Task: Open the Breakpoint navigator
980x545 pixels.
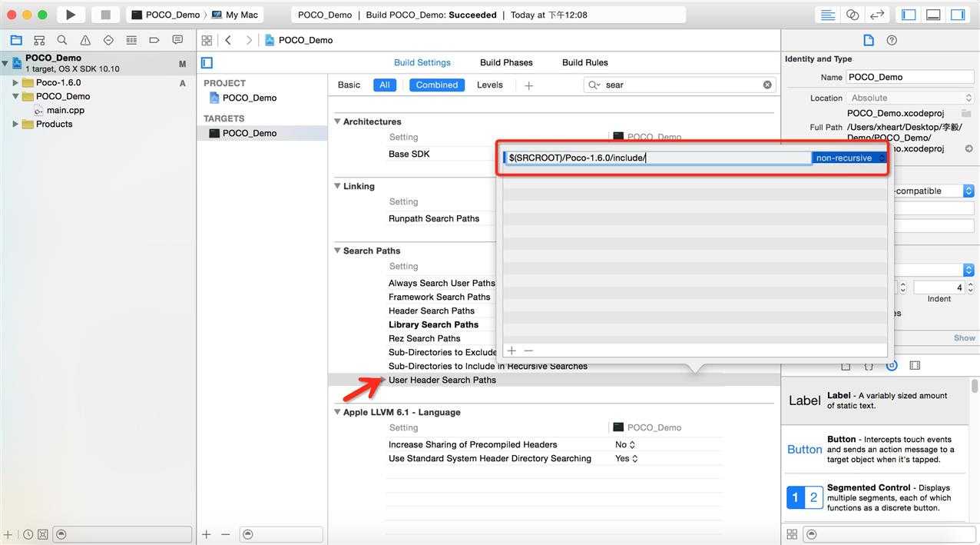Action: [154, 40]
